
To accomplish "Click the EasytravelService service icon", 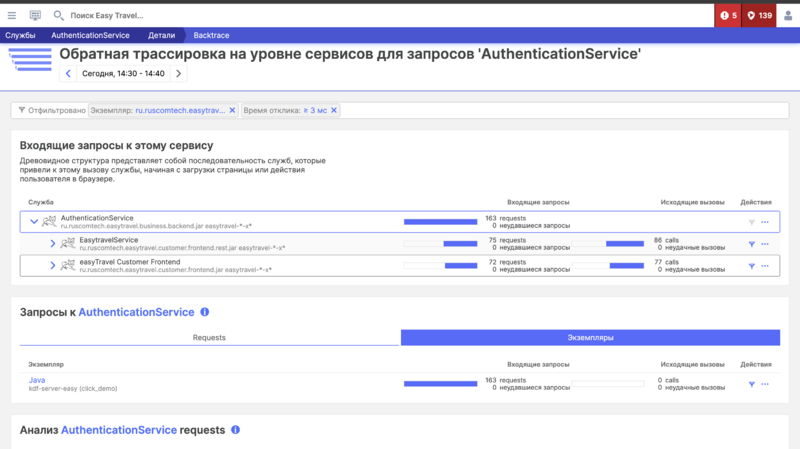I will [x=68, y=243].
